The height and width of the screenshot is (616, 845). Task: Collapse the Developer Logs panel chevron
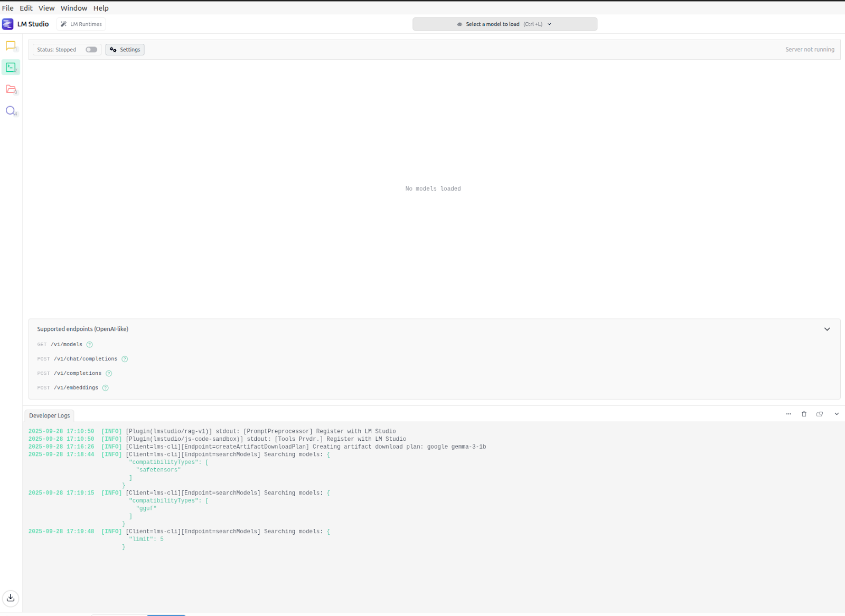tap(836, 414)
